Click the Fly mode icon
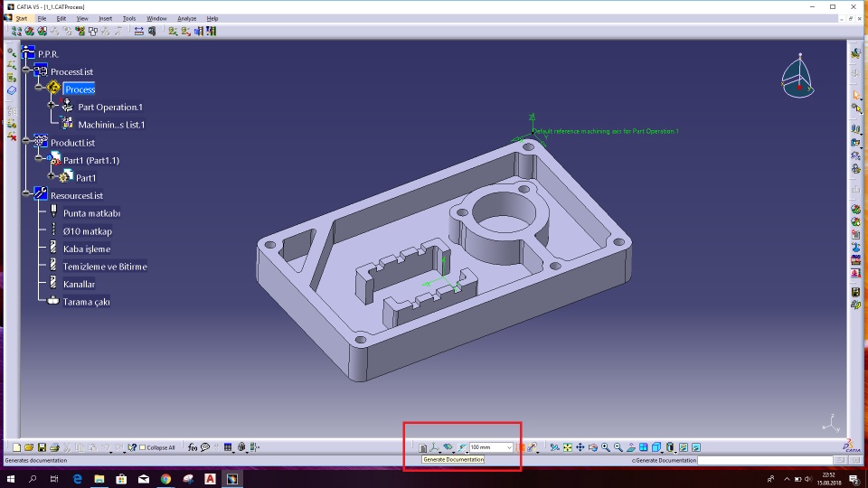868x488 pixels. [554, 447]
